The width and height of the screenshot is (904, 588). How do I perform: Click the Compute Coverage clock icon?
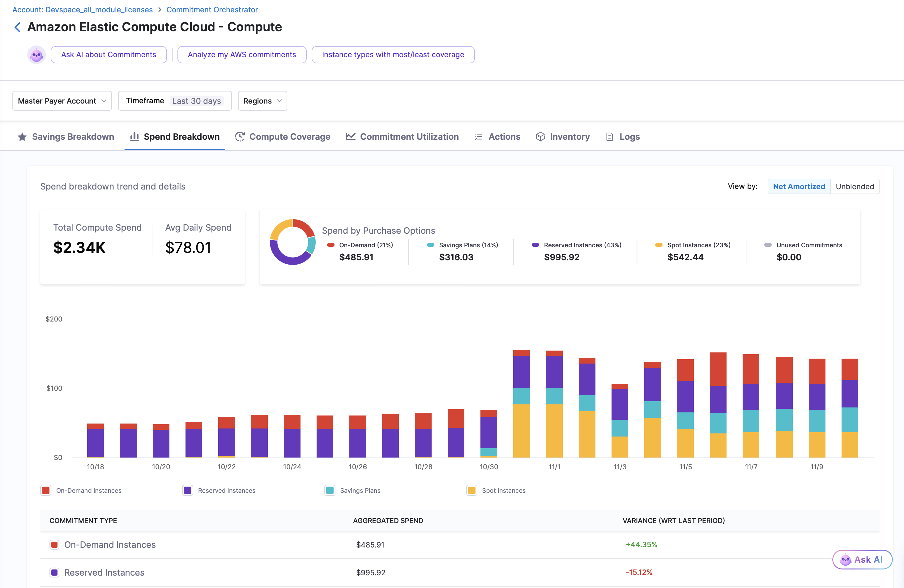[x=240, y=137]
